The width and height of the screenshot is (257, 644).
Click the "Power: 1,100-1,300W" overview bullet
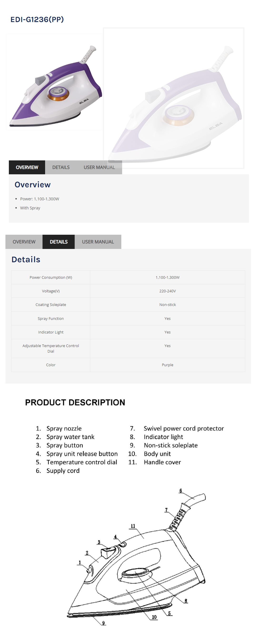(40, 199)
